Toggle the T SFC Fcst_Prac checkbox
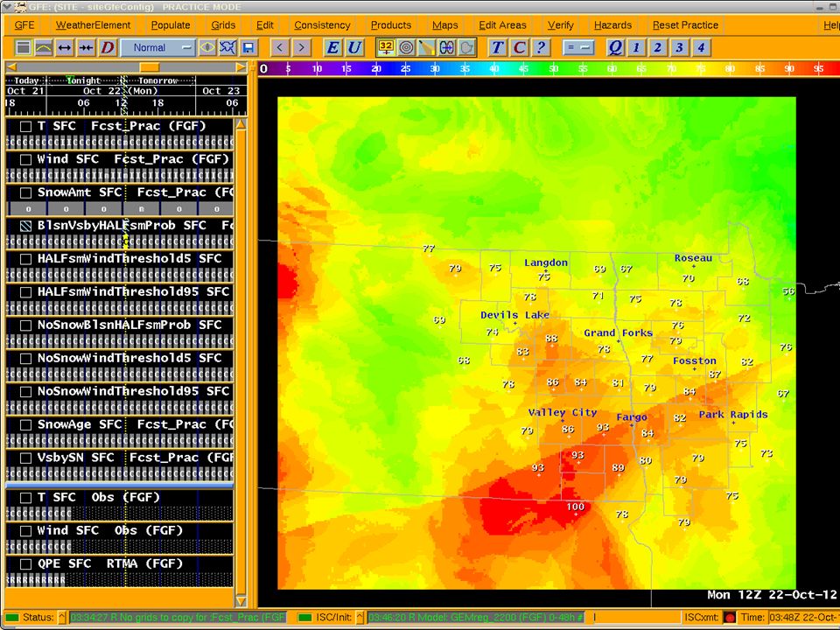The width and height of the screenshot is (840, 630). pyautogui.click(x=25, y=126)
